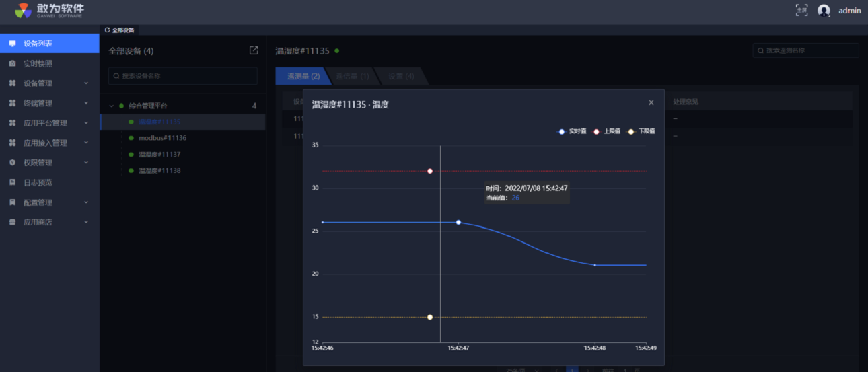Select 温湿度#11137 in the device tree
The width and height of the screenshot is (868, 372).
tap(159, 155)
